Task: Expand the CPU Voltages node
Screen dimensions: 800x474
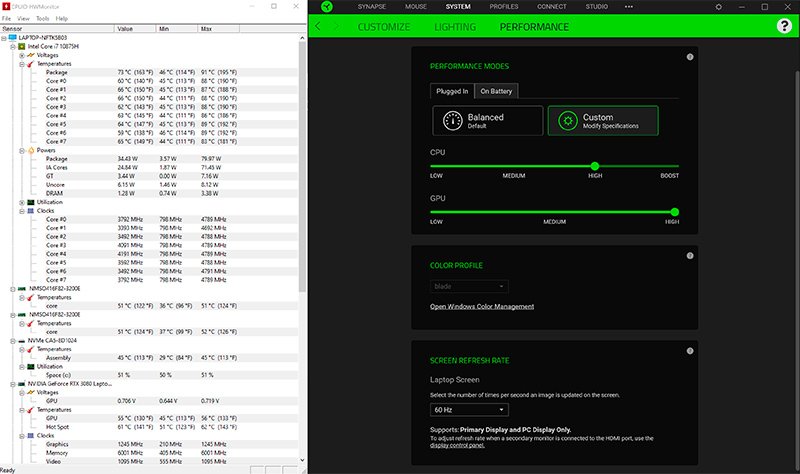Action: [22, 55]
